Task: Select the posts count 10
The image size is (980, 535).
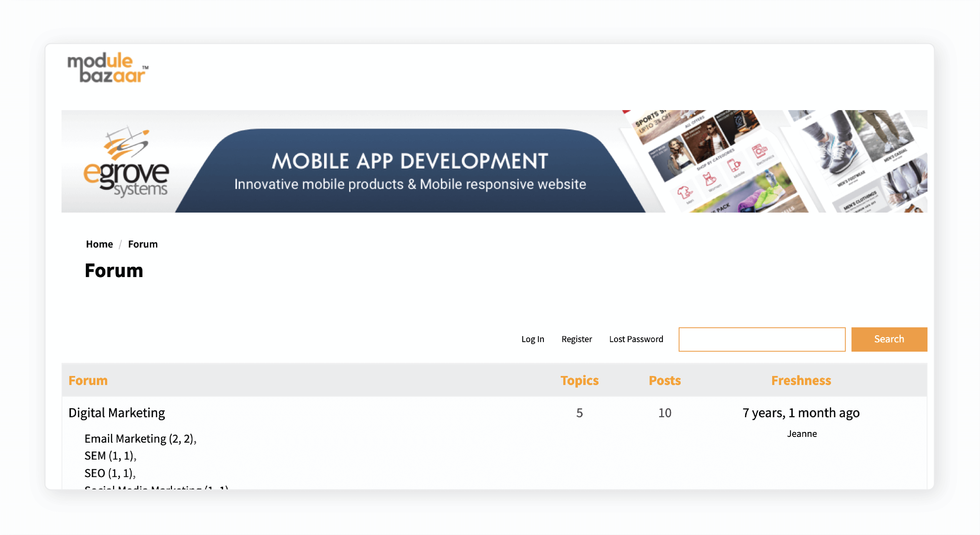Action: (x=665, y=413)
